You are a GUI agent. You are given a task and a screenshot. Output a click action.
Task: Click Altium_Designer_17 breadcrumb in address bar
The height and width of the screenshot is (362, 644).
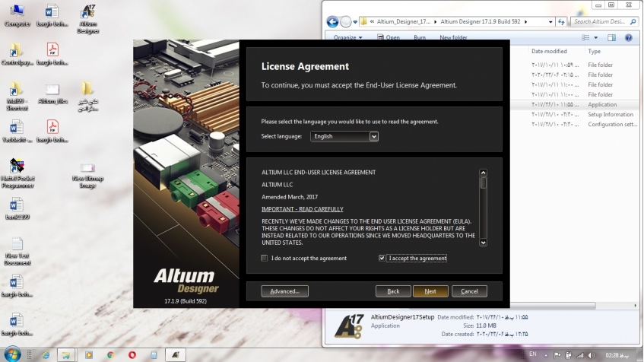tap(404, 22)
